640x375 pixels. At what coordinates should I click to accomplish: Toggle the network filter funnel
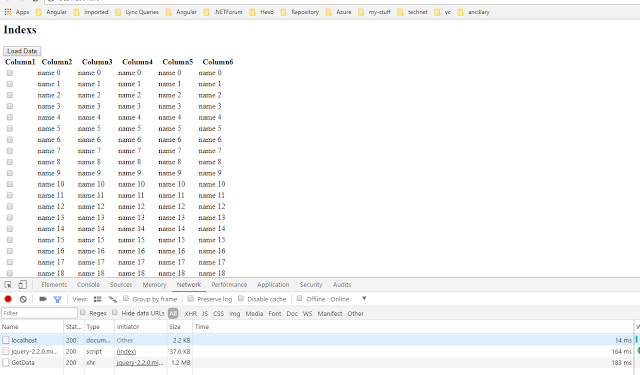pyautogui.click(x=58, y=300)
